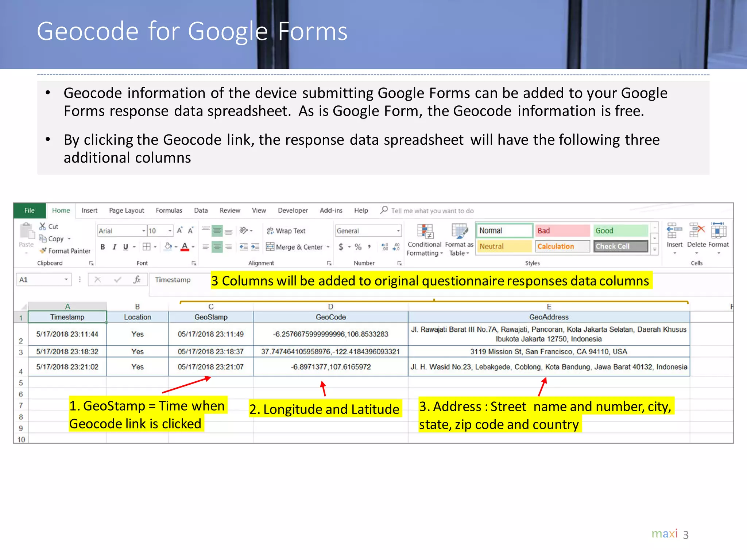The height and width of the screenshot is (560, 747).
Task: Click the Decrease Indent icon
Action: (244, 247)
